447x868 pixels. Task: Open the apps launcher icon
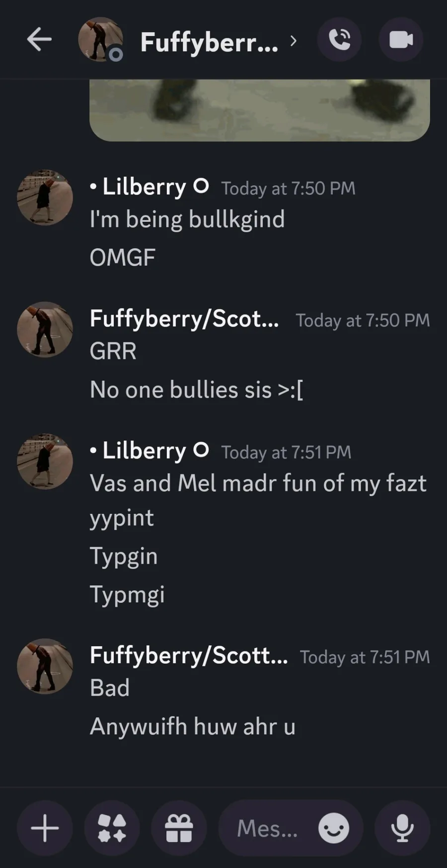112,828
